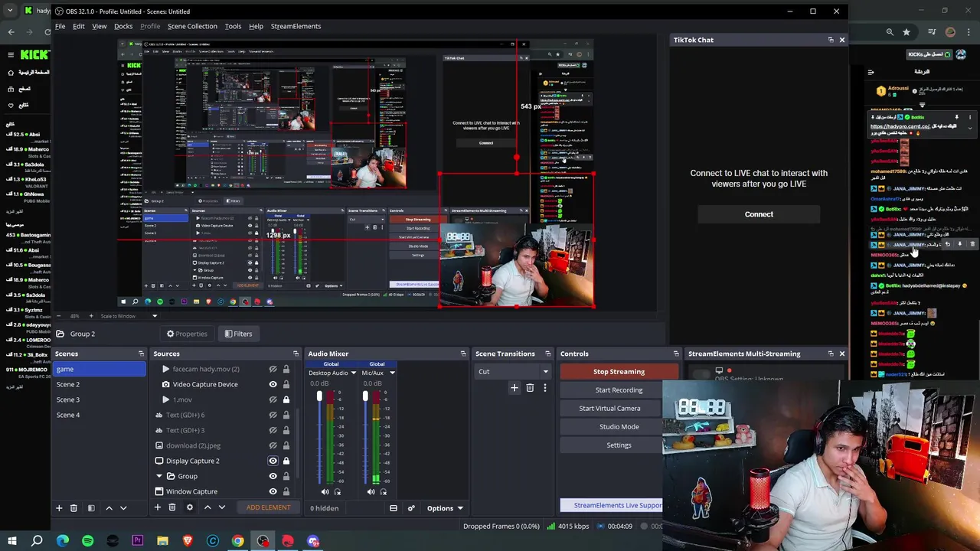Show the Text (GDI+) 6 source
This screenshot has height=551, width=980.
(x=273, y=415)
